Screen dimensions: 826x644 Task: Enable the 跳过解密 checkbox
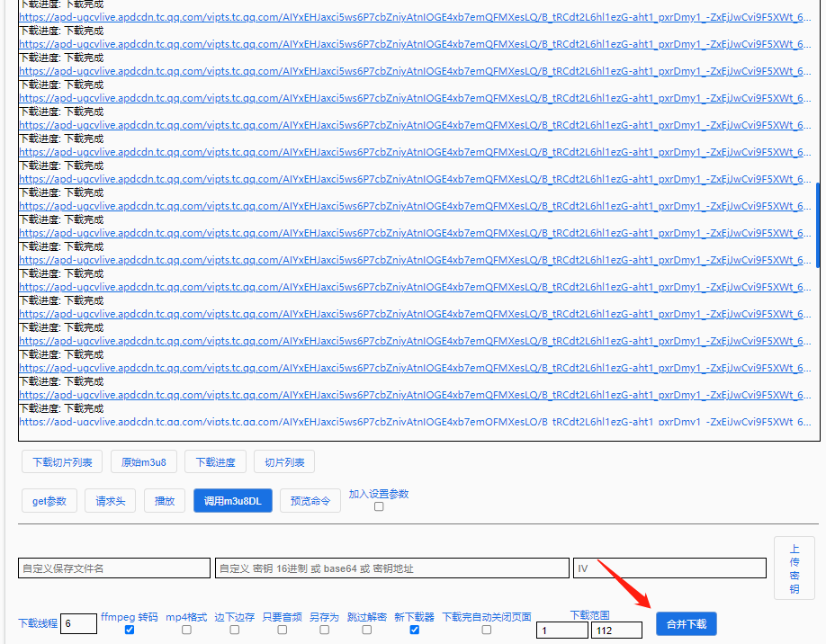366,630
